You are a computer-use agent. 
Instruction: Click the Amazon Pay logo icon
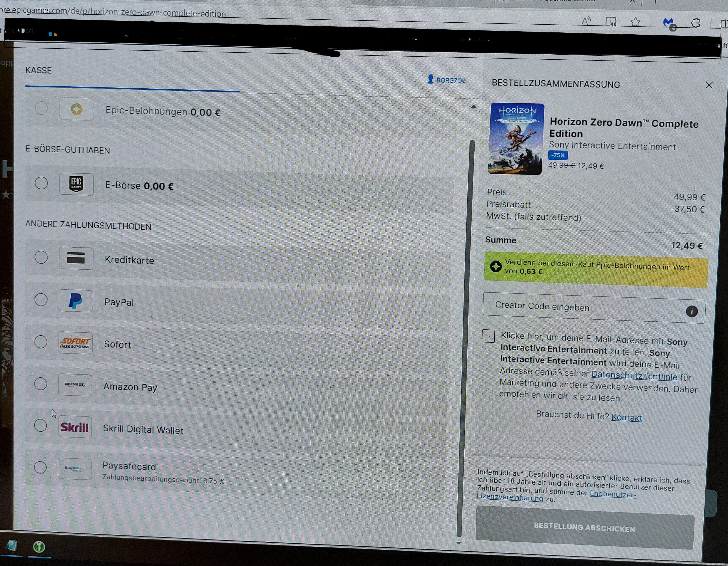coord(75,385)
